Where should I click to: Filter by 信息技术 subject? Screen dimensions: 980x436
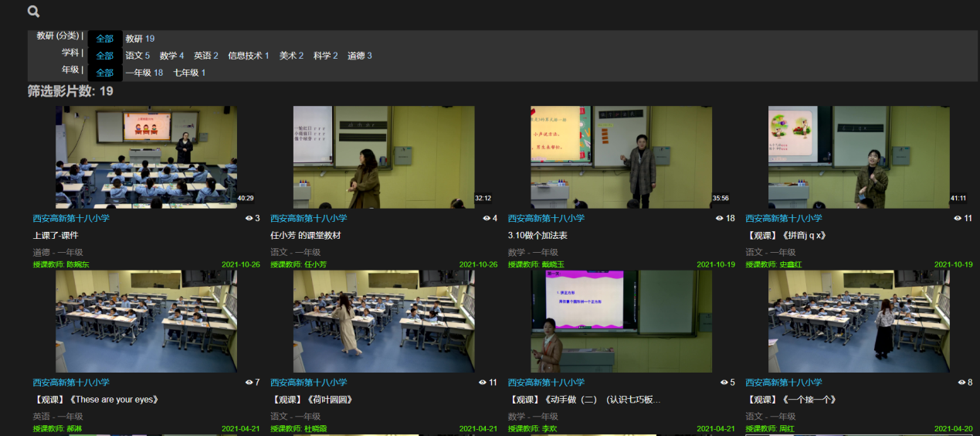(248, 56)
